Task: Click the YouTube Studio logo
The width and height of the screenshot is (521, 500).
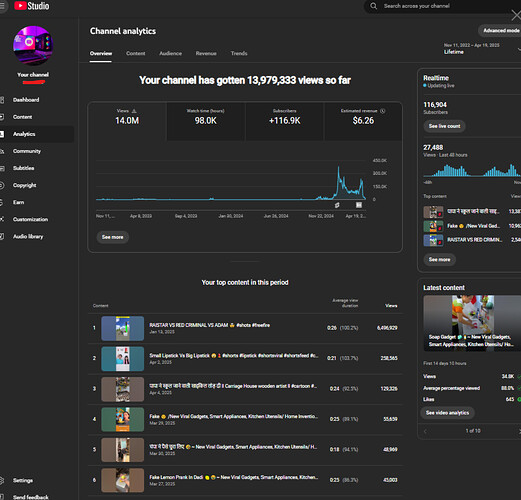Action: [x=32, y=6]
